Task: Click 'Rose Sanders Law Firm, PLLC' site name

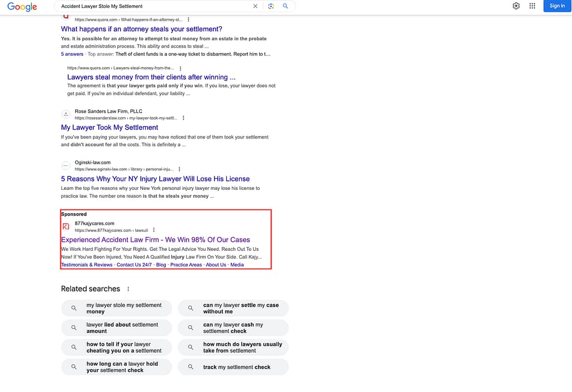Action: point(109,111)
